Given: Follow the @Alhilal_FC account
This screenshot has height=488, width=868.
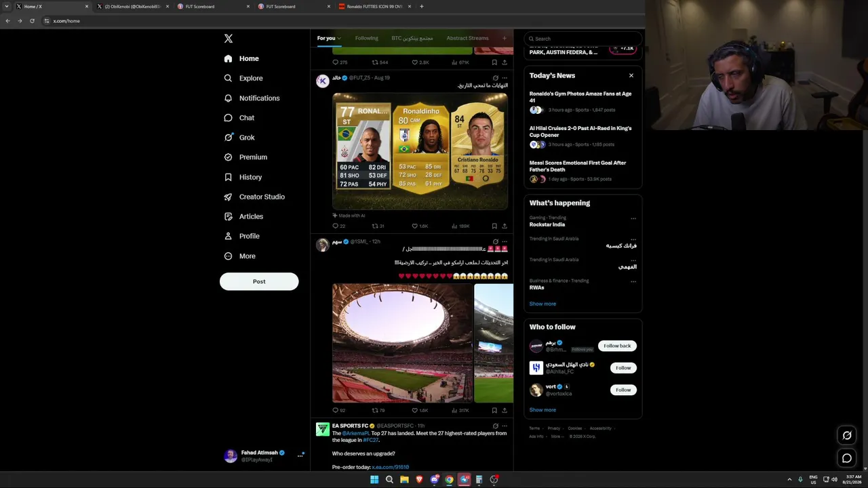Looking at the screenshot, I should click(x=623, y=368).
